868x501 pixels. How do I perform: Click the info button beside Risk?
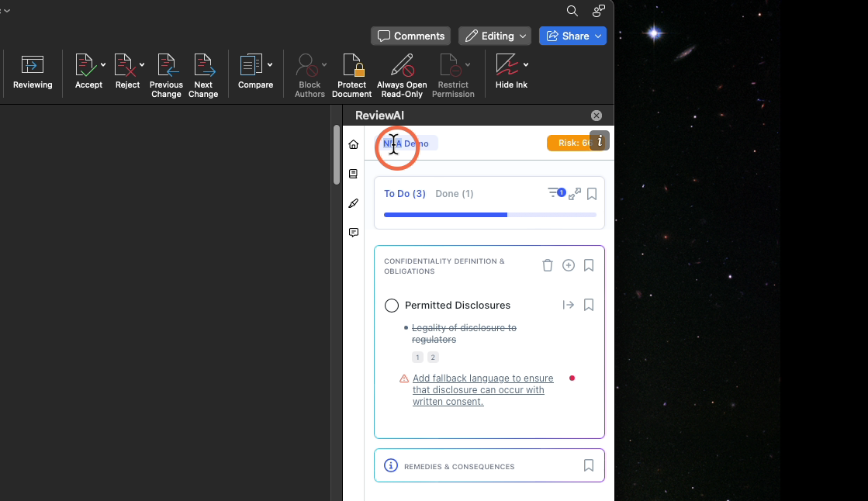coord(600,140)
